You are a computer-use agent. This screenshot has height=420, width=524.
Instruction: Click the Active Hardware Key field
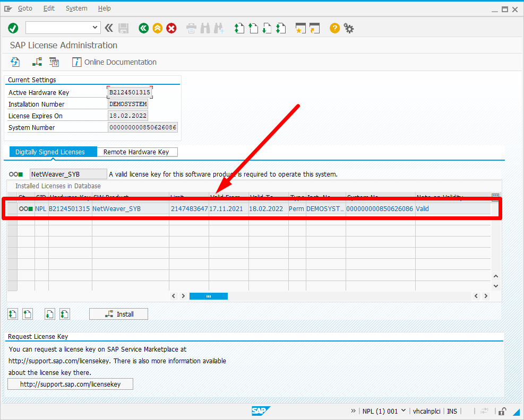(130, 92)
